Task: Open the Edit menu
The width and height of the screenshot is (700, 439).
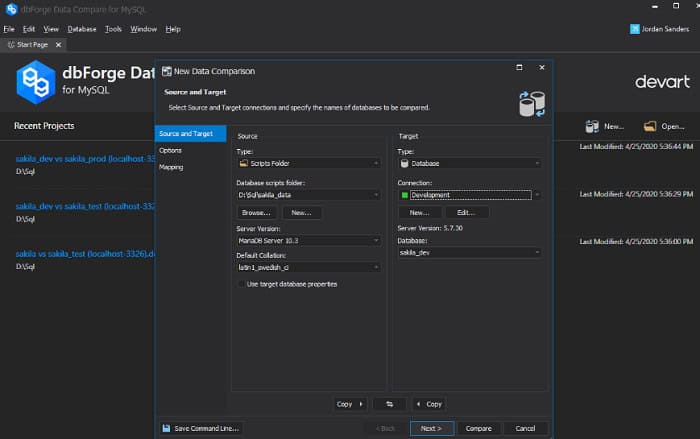Action: (29, 29)
